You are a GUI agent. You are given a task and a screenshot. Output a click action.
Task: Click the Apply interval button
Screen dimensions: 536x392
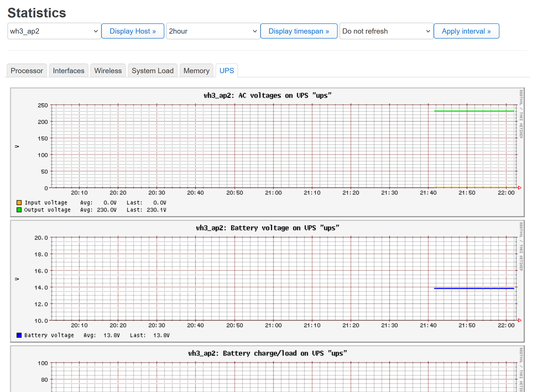click(466, 31)
